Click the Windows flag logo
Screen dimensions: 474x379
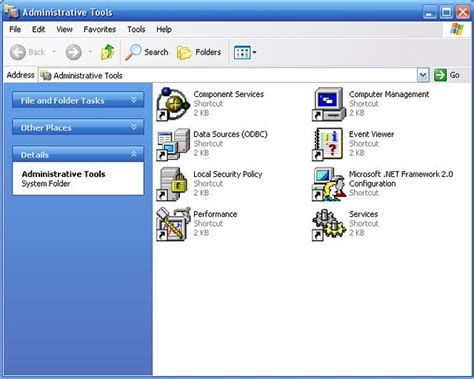pos(457,29)
